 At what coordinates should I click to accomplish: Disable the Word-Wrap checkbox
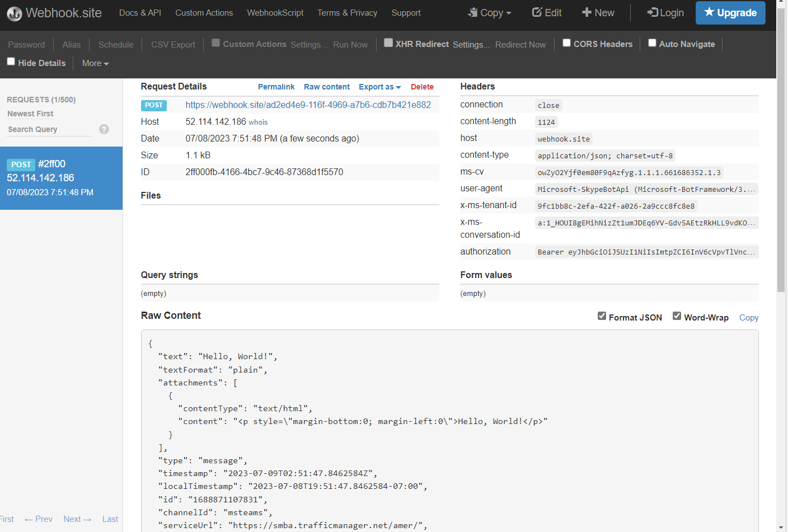coord(677,316)
